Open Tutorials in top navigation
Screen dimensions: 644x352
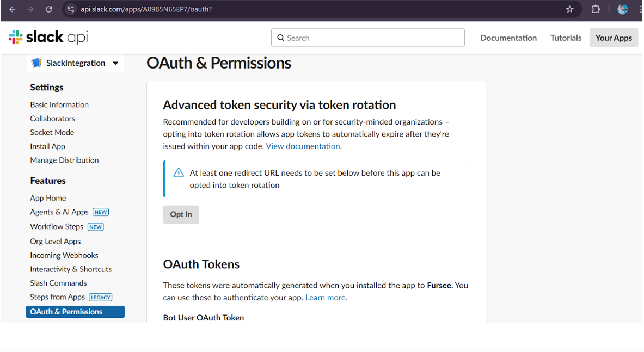pyautogui.click(x=566, y=38)
